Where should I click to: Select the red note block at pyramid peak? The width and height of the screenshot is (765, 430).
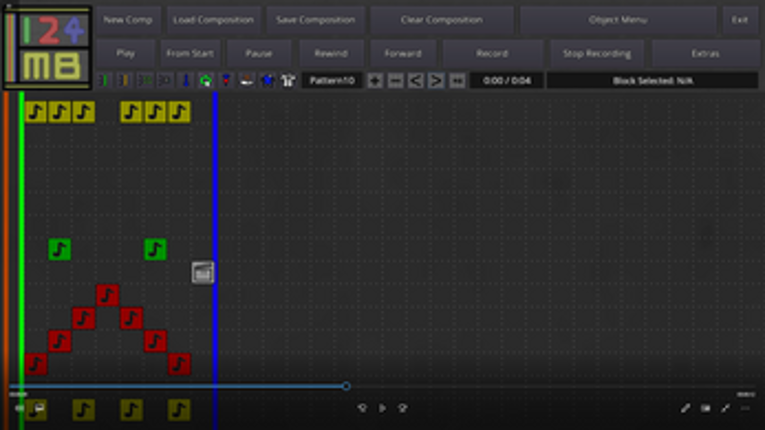pos(107,295)
